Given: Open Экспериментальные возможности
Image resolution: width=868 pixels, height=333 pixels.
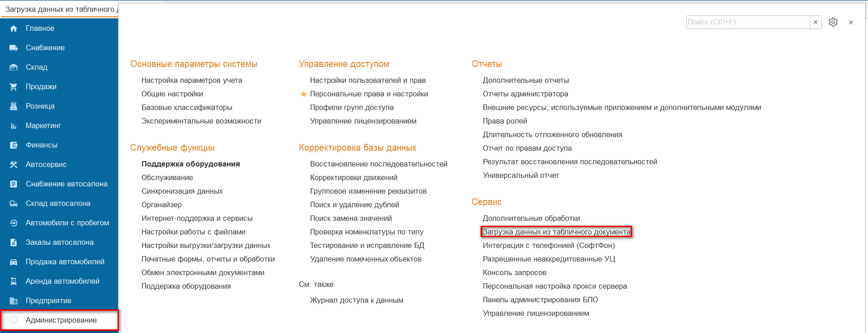Looking at the screenshot, I should coord(201,121).
